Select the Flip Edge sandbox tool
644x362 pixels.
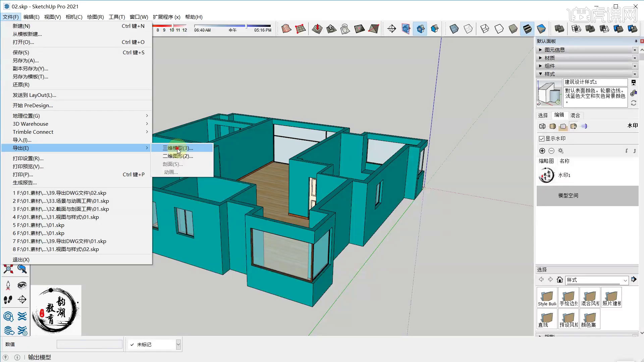click(x=373, y=29)
